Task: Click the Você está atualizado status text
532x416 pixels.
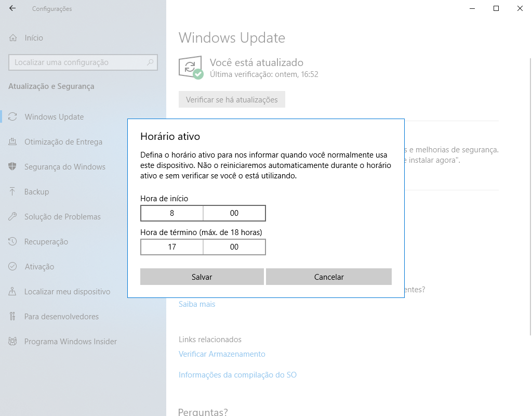Action: (x=257, y=62)
